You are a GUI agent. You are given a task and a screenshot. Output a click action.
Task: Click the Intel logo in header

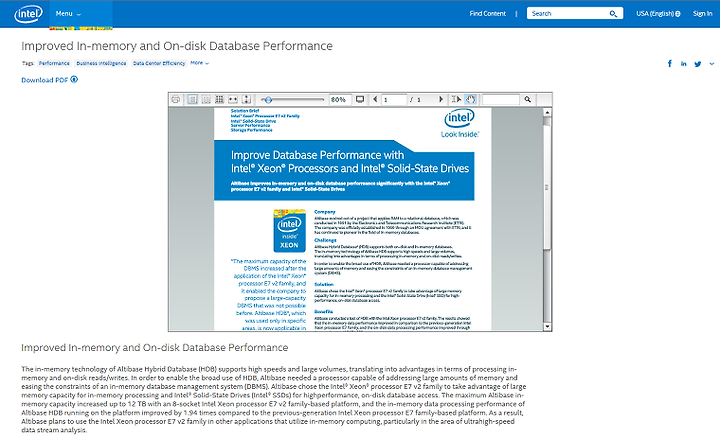point(28,14)
